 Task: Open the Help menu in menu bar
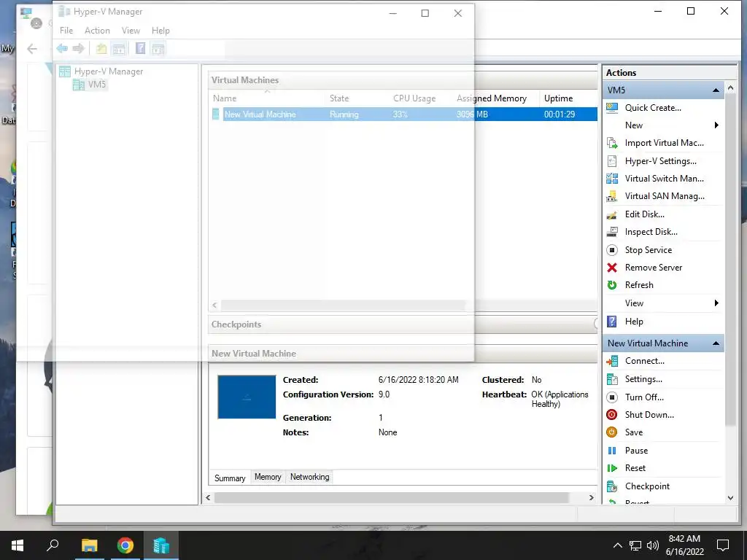160,31
